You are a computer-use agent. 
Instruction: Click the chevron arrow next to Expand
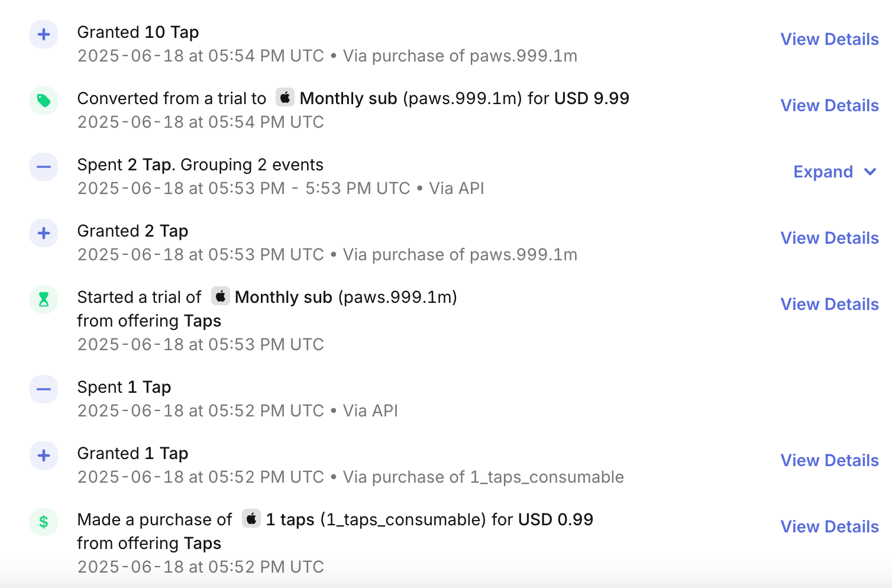coord(870,172)
